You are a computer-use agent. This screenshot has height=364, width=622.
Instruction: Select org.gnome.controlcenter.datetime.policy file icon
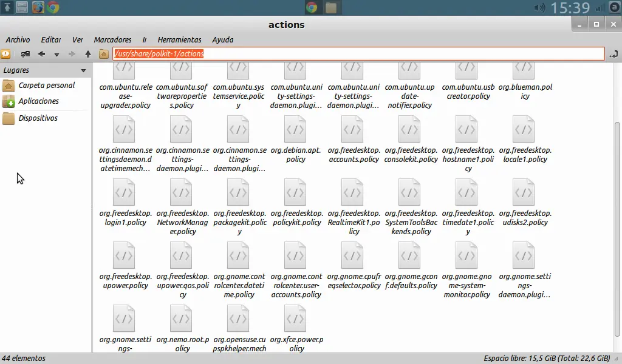point(238,255)
